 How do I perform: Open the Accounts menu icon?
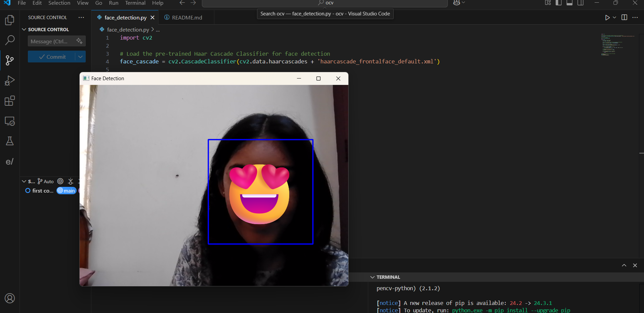tap(10, 298)
